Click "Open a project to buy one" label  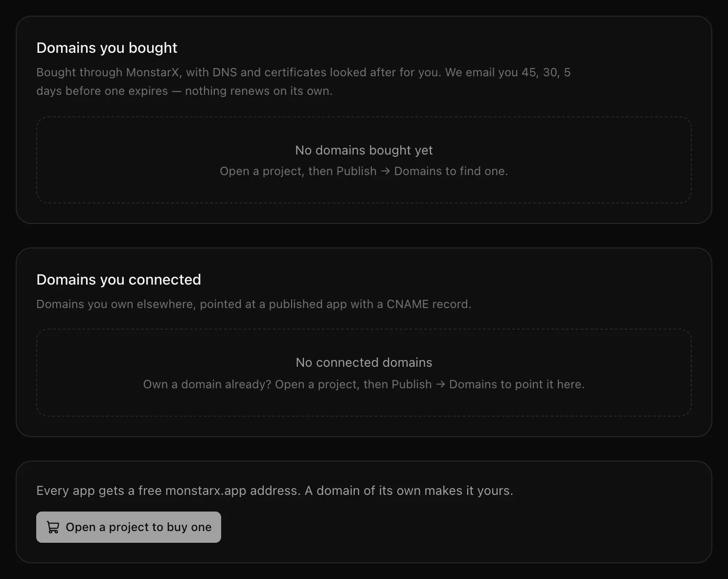click(x=138, y=527)
